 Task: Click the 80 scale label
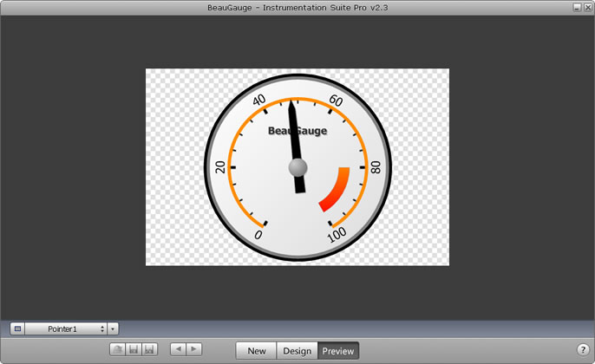pyautogui.click(x=376, y=167)
